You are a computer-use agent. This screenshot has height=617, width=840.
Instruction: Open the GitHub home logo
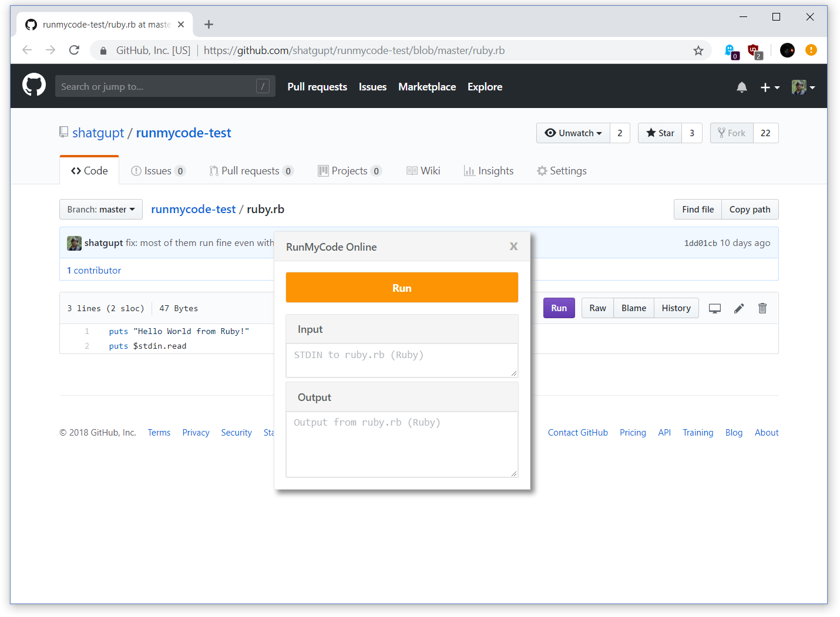coord(34,86)
